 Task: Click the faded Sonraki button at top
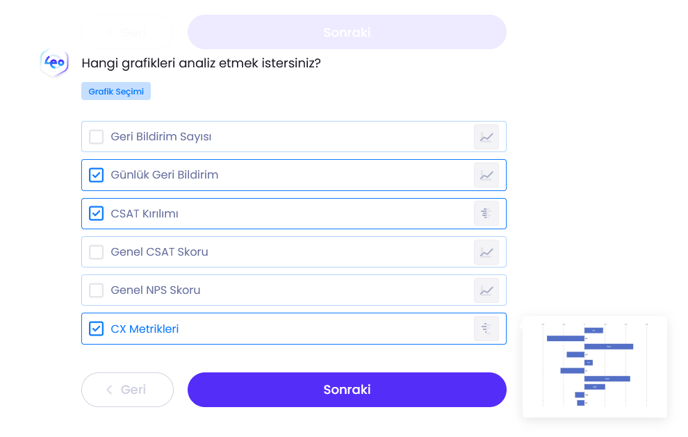point(346,32)
